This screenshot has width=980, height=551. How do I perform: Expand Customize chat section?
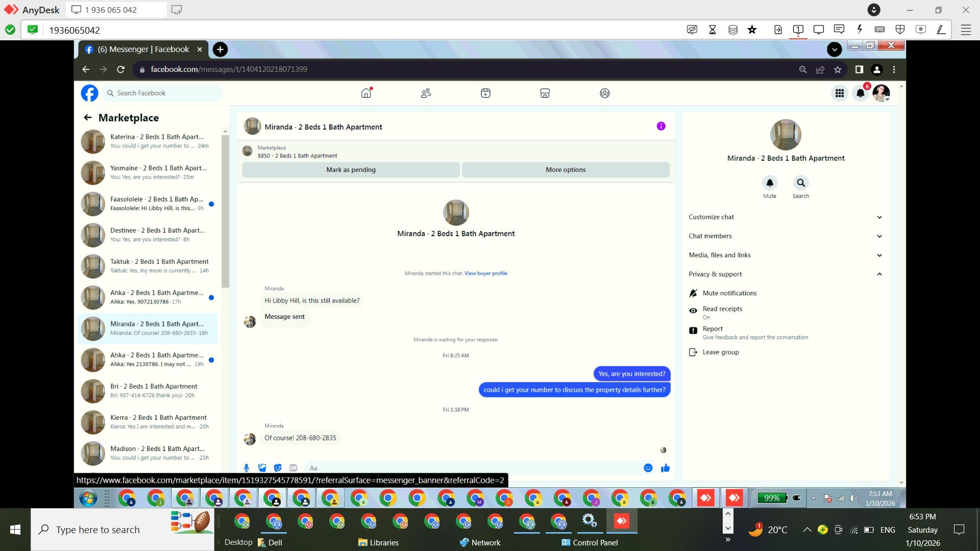785,217
